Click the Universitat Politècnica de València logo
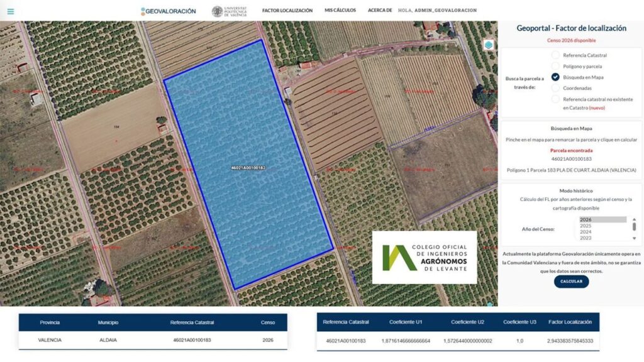 pyautogui.click(x=229, y=11)
